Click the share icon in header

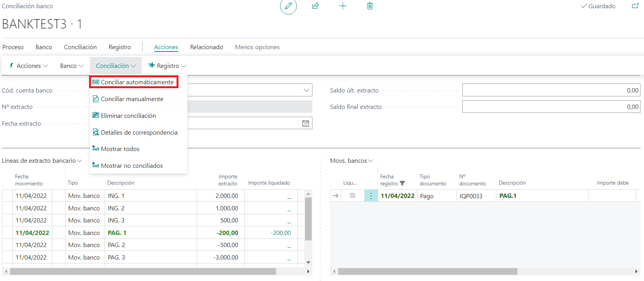(x=315, y=6)
